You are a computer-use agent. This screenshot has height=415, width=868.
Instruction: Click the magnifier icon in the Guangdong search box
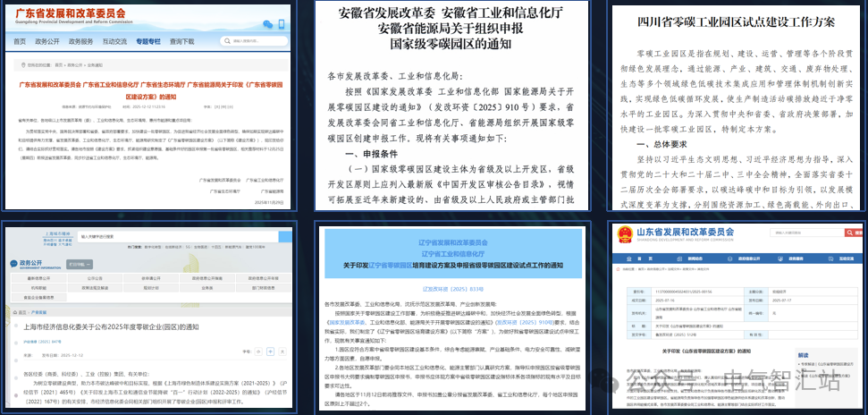[x=228, y=41]
